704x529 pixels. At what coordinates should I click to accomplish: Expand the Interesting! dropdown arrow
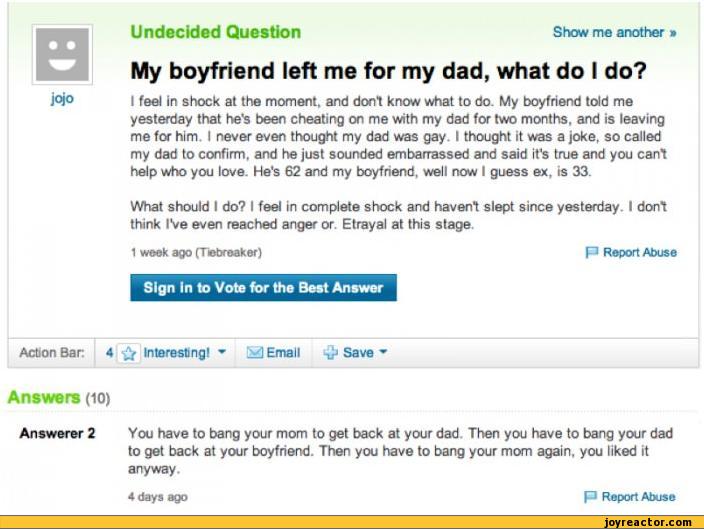[220, 353]
